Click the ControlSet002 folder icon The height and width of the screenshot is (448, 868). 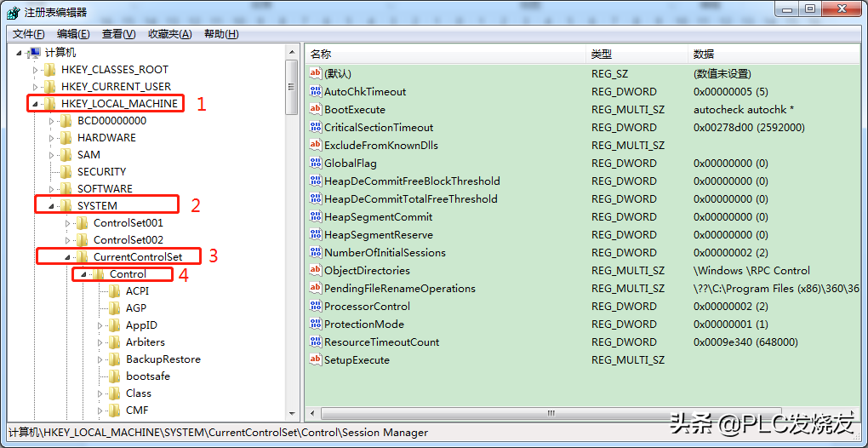(82, 240)
